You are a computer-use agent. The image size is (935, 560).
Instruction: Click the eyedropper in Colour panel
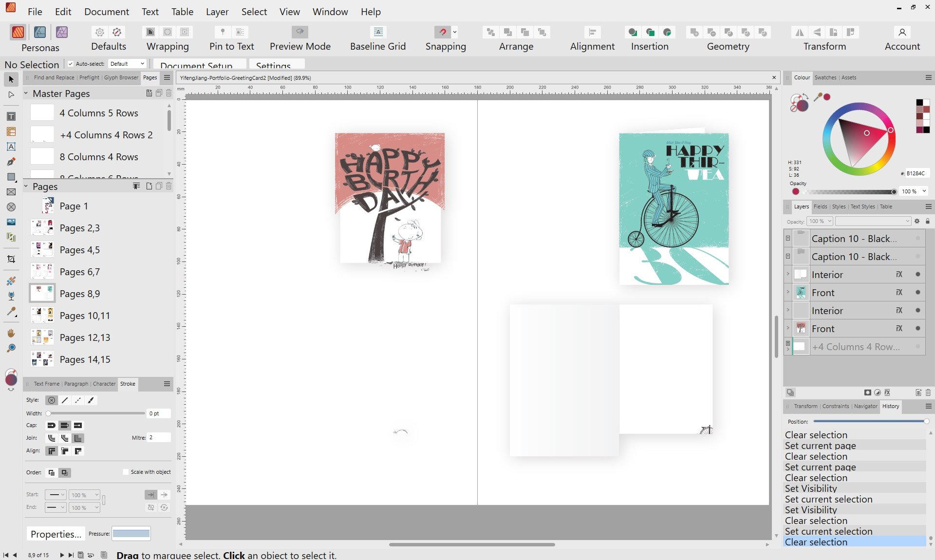pos(818,97)
